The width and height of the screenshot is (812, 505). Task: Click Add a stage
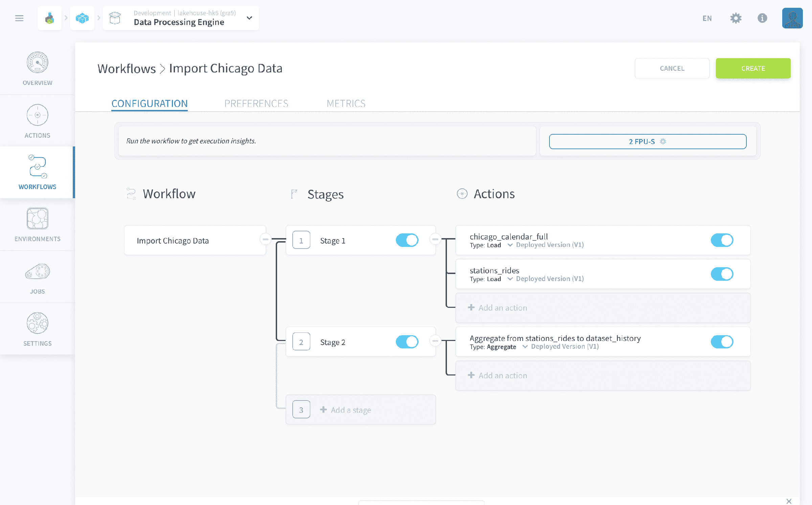coord(361,410)
